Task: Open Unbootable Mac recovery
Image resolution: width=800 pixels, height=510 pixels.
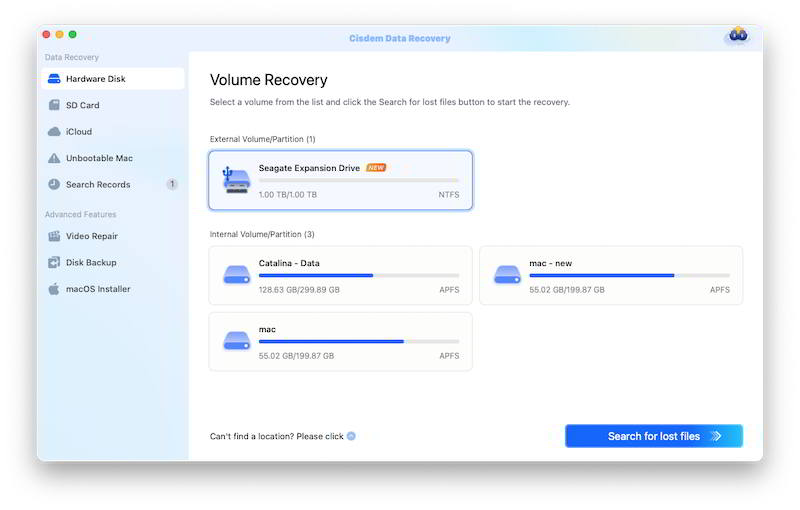Action: (x=113, y=158)
